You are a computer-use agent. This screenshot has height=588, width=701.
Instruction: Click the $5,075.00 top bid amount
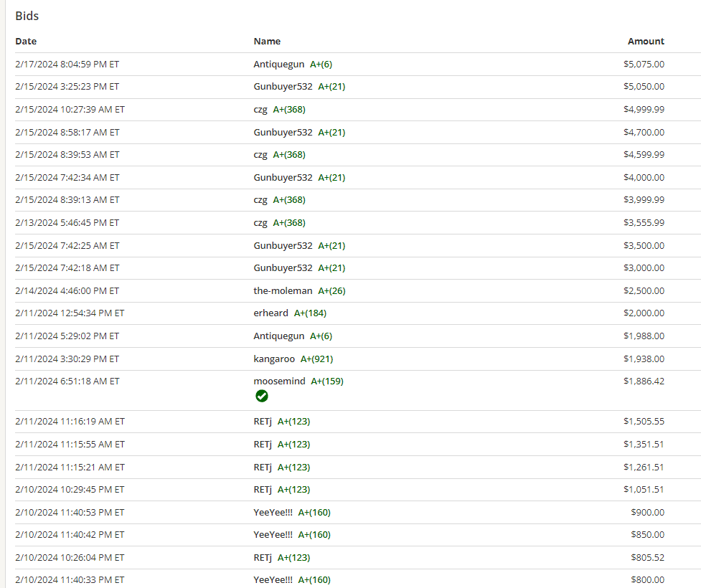point(644,64)
